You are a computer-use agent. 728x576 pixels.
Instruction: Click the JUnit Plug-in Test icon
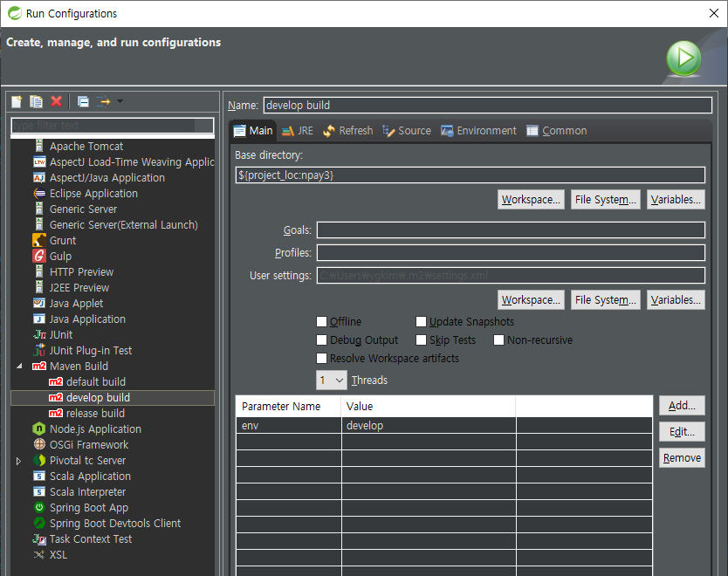coord(39,350)
